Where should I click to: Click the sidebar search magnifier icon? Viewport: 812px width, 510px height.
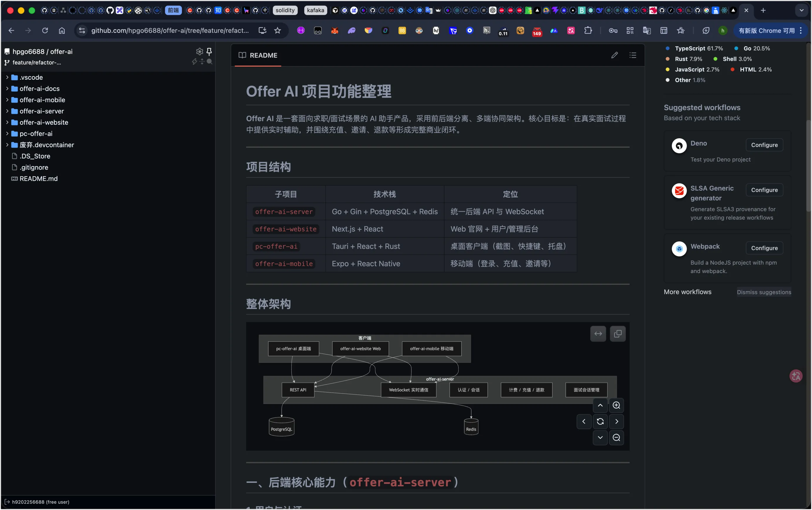click(x=210, y=61)
